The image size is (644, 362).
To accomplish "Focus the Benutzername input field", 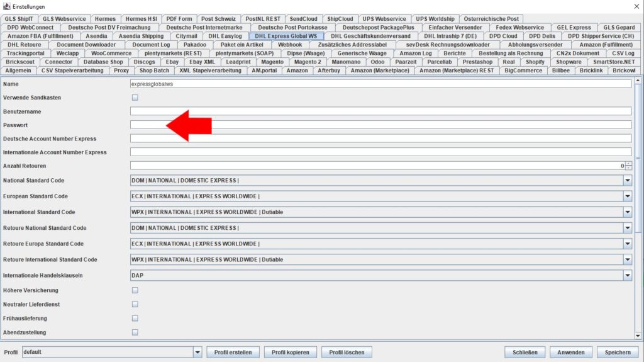I will click(x=380, y=111).
